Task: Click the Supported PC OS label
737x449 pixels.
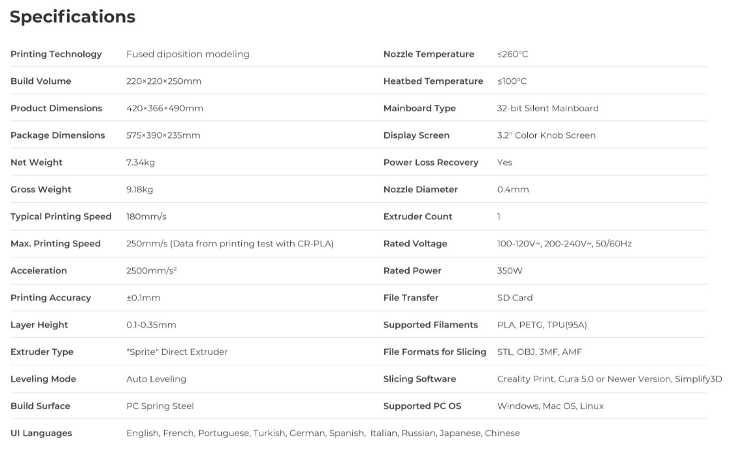Action: (x=421, y=406)
